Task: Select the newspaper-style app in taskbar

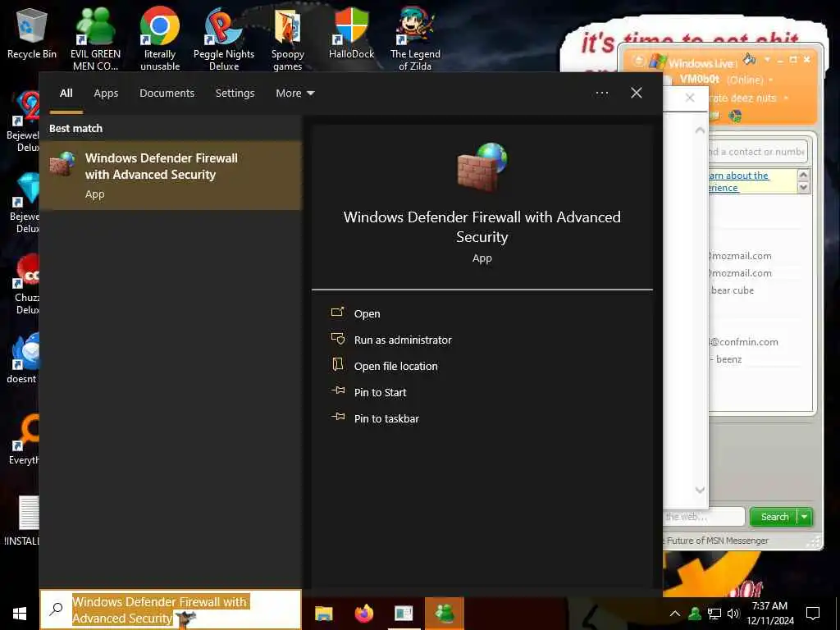Action: click(404, 614)
